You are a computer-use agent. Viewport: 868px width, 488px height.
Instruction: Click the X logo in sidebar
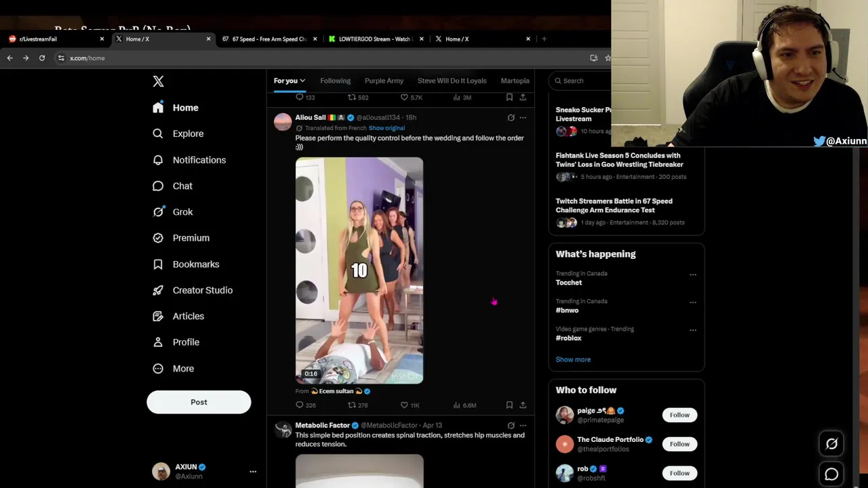pyautogui.click(x=158, y=81)
